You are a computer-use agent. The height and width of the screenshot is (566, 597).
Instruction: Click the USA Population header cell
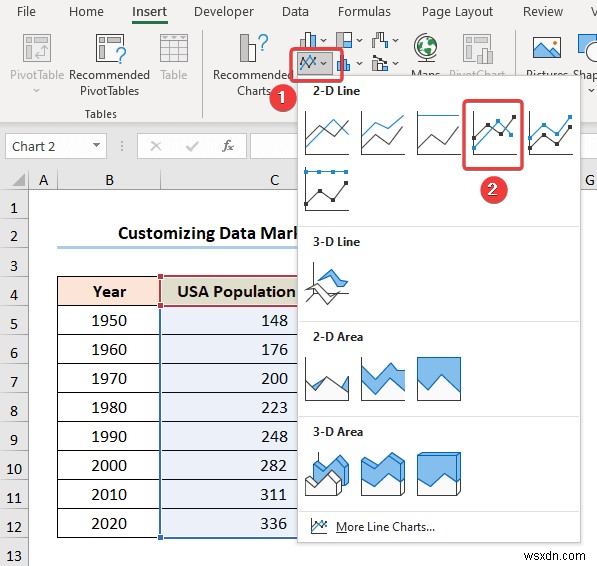coord(230,292)
